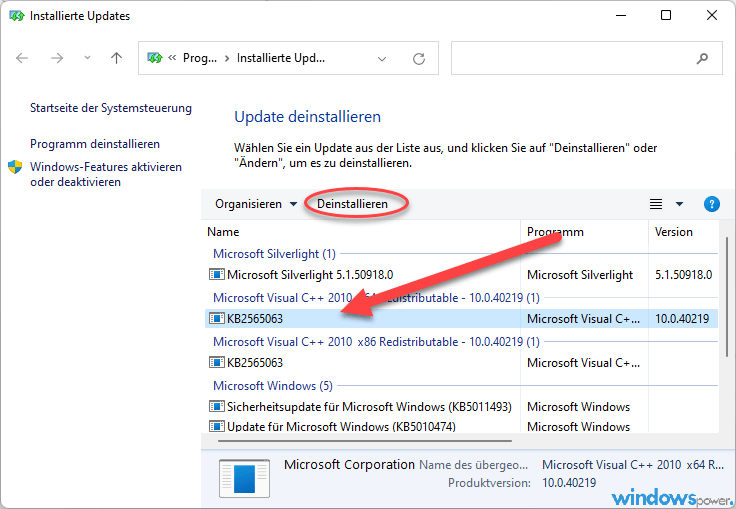This screenshot has width=736, height=509.
Task: Click into the search input field
Action: [x=587, y=58]
